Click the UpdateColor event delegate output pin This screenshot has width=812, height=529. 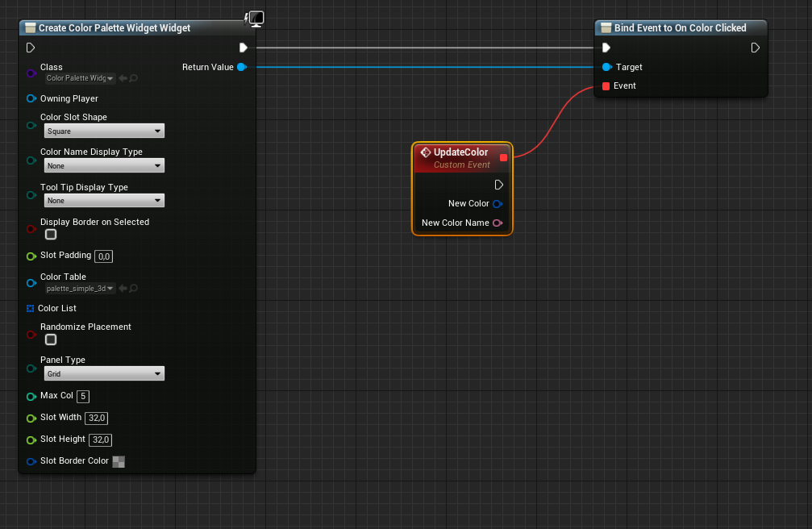(x=503, y=157)
